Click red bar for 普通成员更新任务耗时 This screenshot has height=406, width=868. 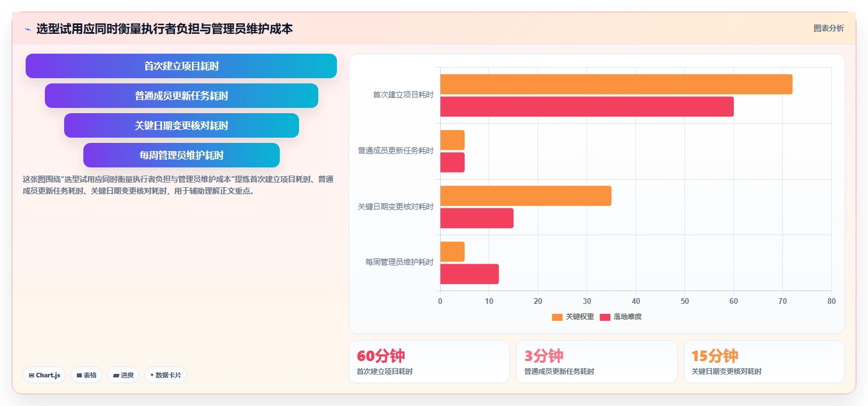(x=452, y=162)
